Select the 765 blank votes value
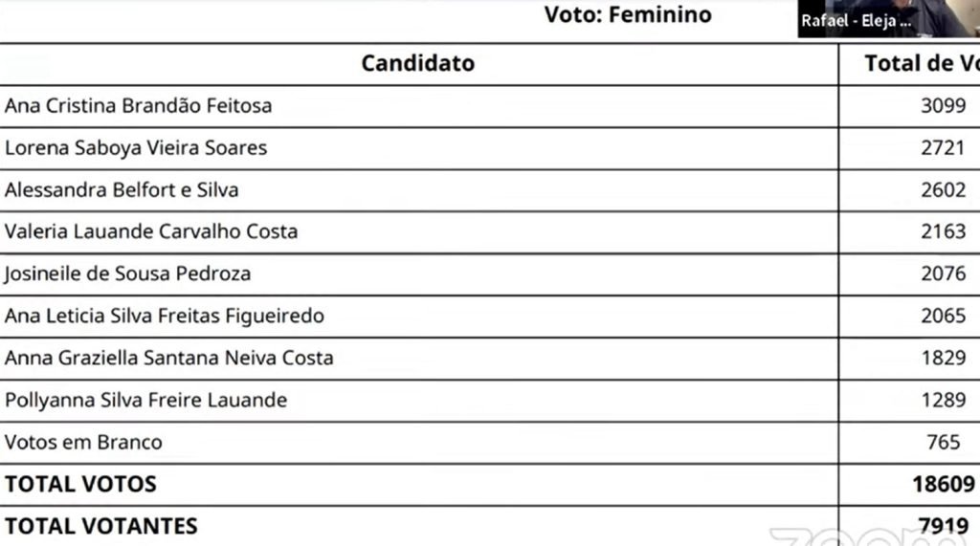This screenshot has width=980, height=546. [x=943, y=442]
